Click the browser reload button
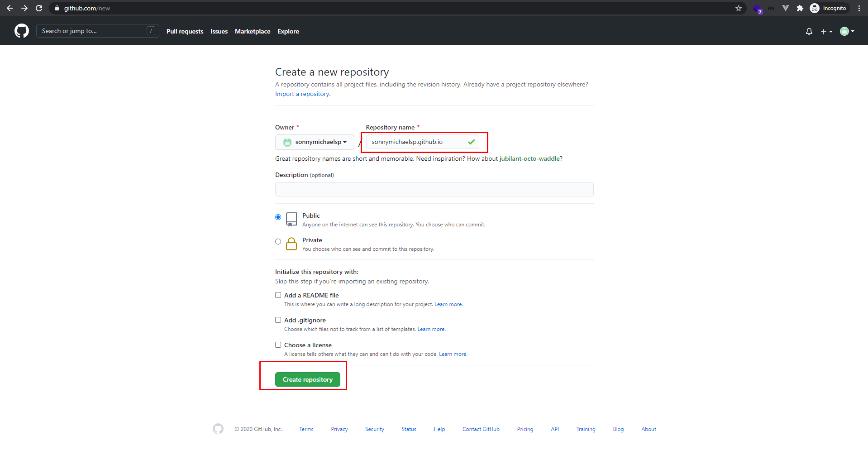 pos(39,8)
